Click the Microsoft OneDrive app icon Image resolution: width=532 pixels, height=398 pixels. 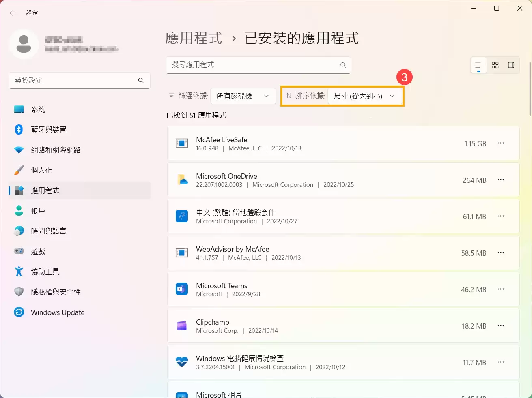point(182,180)
